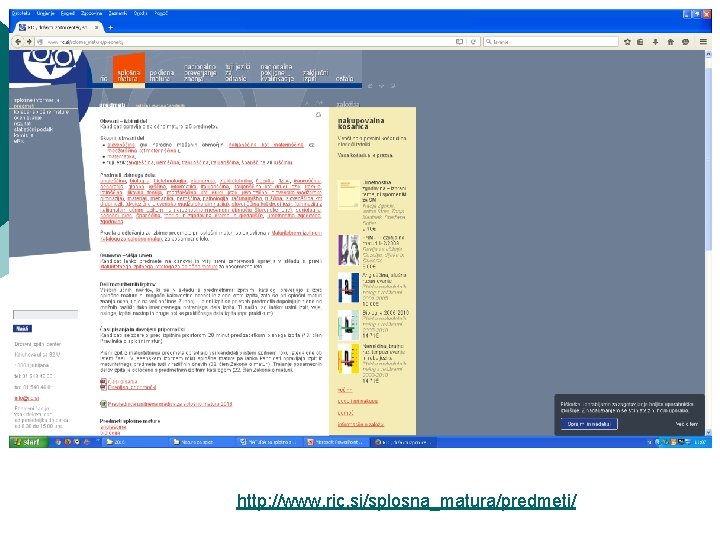
Task: Click the sidebar search input field
Action: click(45, 315)
